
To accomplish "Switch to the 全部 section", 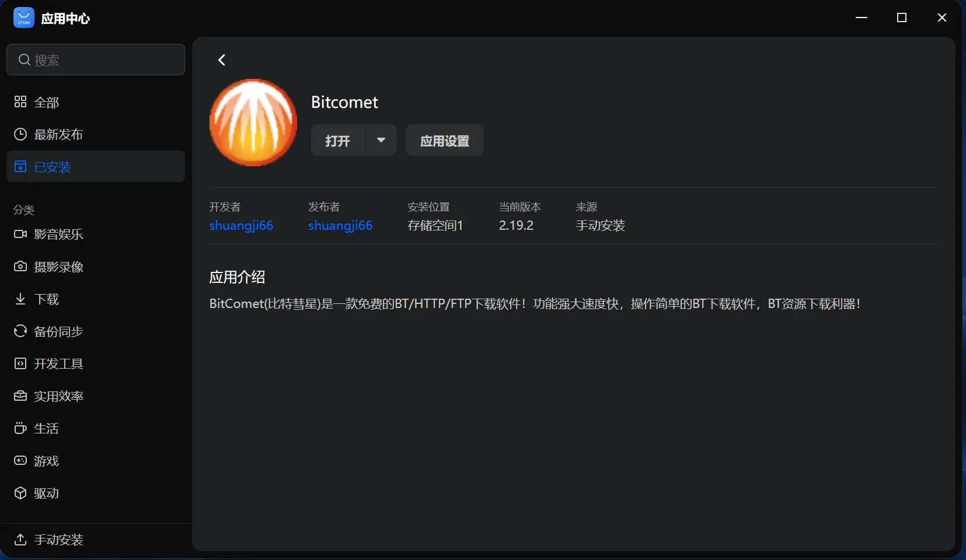I will coord(46,102).
